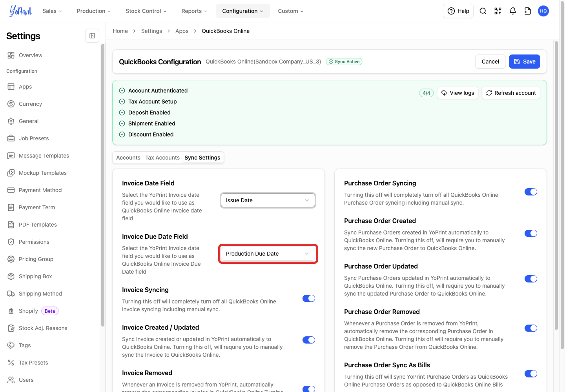Screen dimensions: 565x392
Task: Click the Tax Presets percent icon
Action: pos(11,363)
